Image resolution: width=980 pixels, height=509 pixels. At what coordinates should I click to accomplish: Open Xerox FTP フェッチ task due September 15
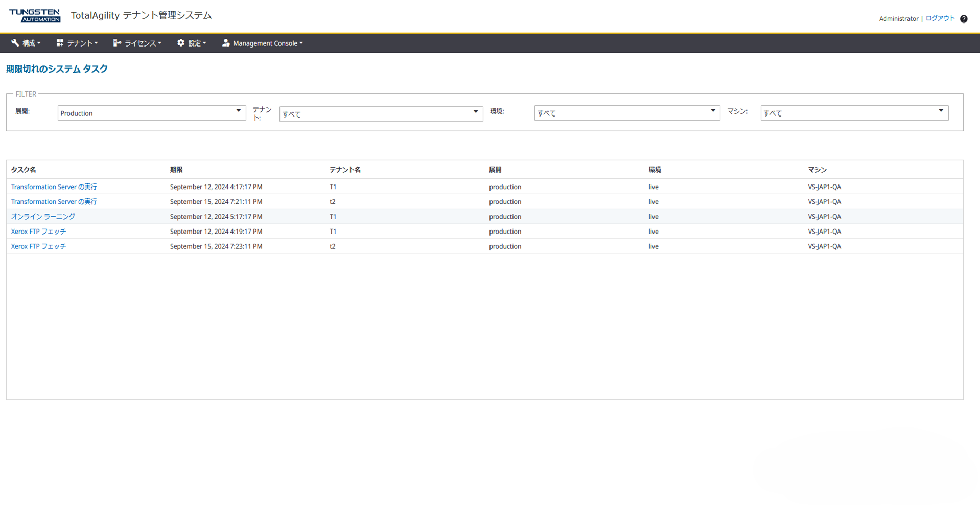coord(38,246)
